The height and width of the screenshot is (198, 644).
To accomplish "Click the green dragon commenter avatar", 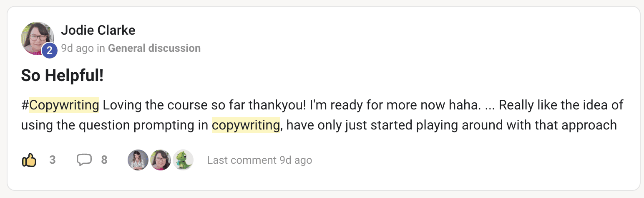I will pos(183,160).
